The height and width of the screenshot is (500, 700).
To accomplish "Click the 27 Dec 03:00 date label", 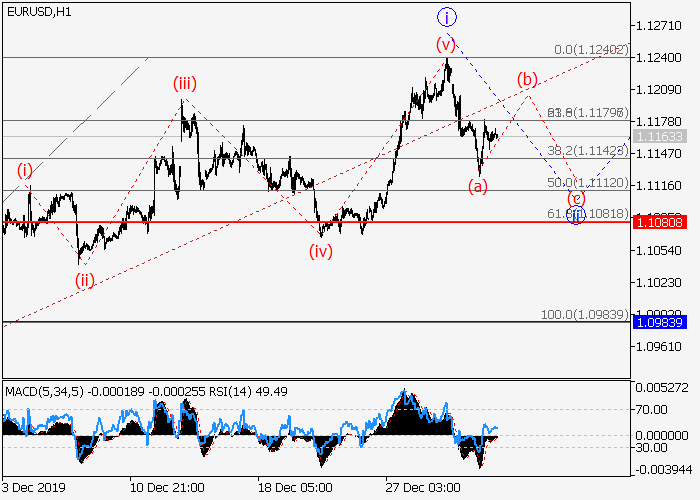I will pos(423,487).
